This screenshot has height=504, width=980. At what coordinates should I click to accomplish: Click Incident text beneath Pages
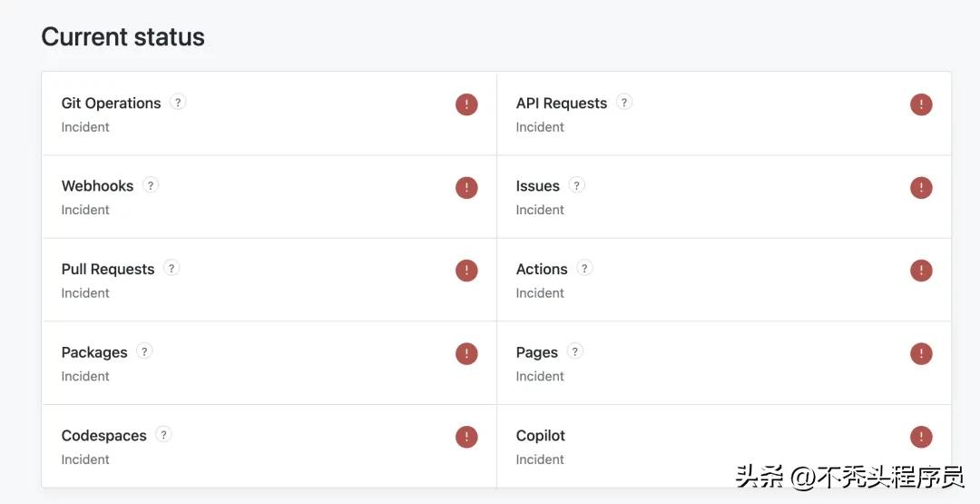click(540, 377)
